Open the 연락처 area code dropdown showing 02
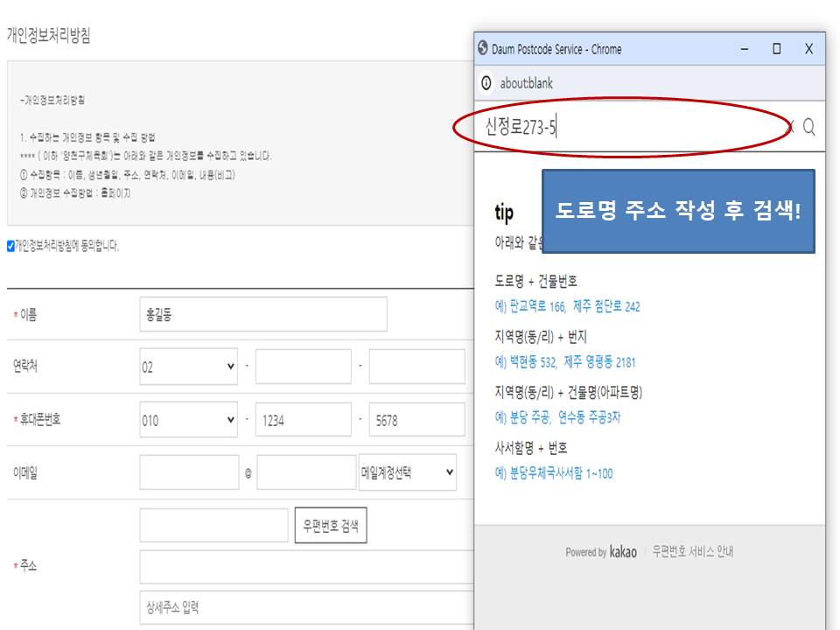 coord(188,367)
